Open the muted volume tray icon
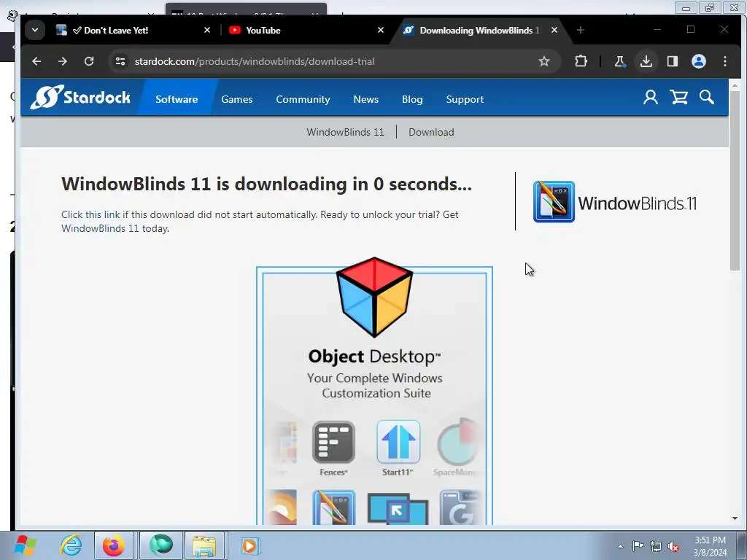This screenshot has height=560, width=747. 673,546
